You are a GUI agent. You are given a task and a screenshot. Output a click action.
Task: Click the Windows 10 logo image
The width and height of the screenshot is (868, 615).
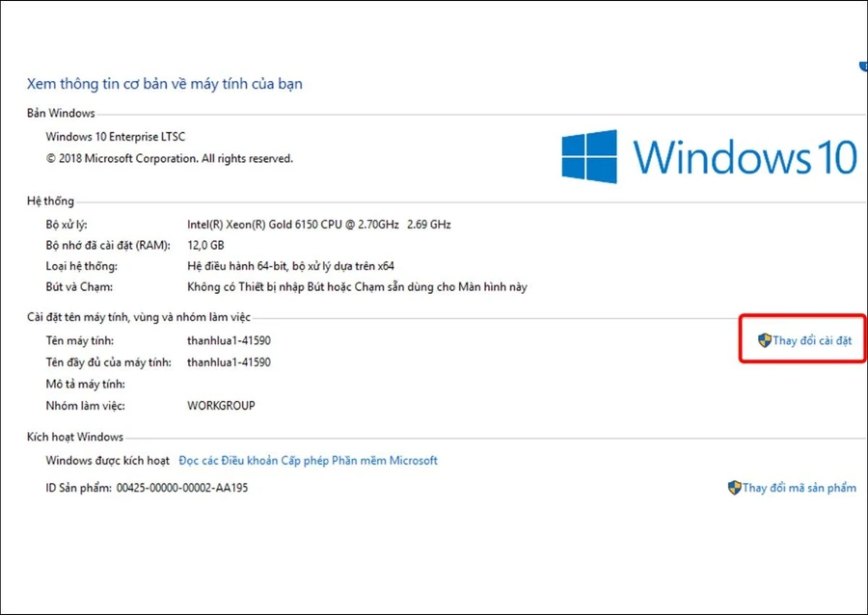709,156
